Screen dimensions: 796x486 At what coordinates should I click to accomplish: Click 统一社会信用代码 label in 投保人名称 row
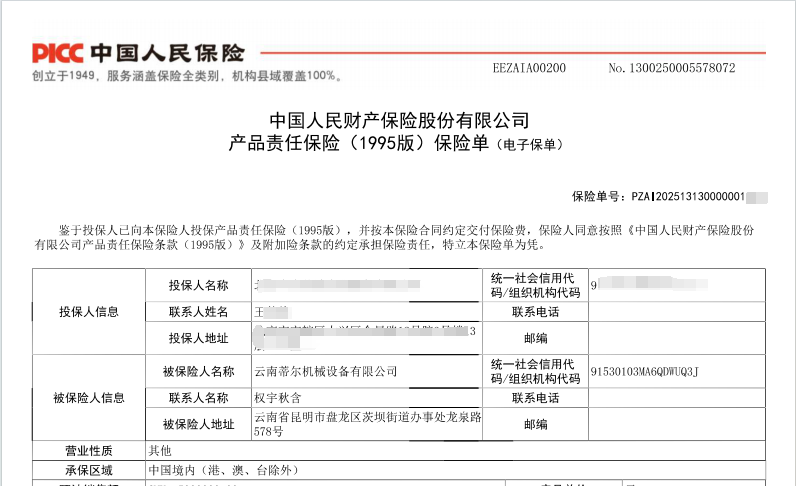pyautogui.click(x=536, y=285)
